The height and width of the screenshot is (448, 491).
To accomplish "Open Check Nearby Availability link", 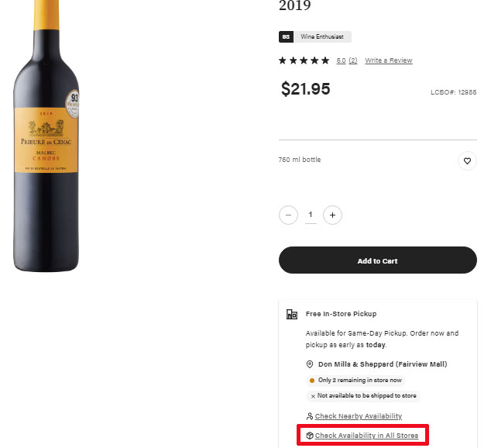I will coord(358,416).
